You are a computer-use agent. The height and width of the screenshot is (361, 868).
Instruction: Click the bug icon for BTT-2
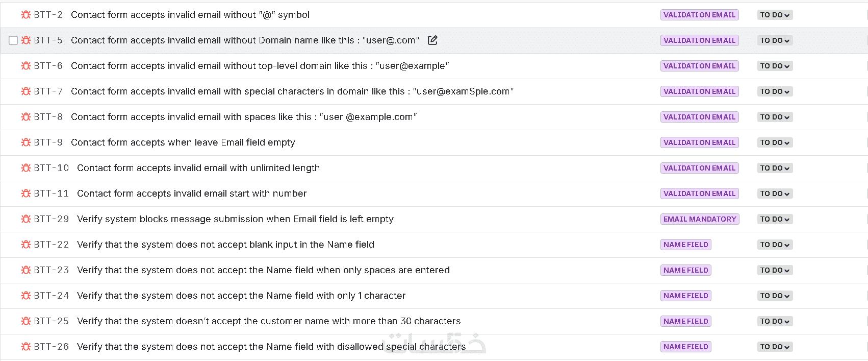pyautogui.click(x=26, y=15)
